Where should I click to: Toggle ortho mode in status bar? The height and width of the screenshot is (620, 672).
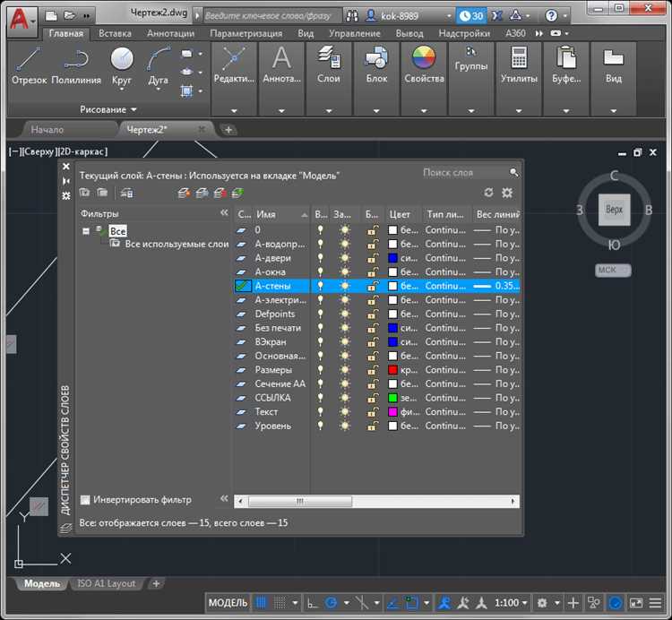[313, 603]
